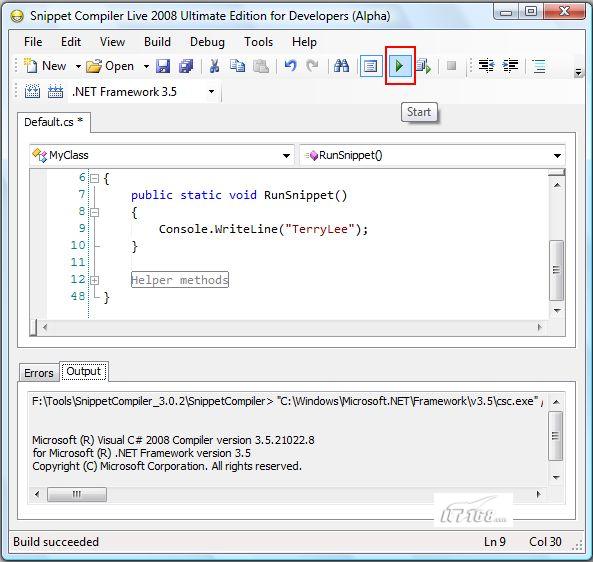The width and height of the screenshot is (593, 562).
Task: Click the New file button
Action: coord(45,66)
